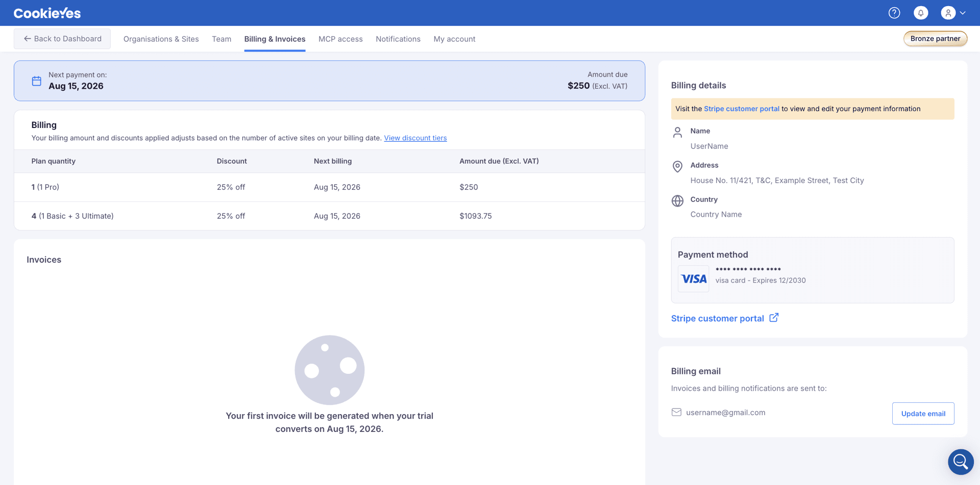
Task: Switch to the Notifications tab
Action: (x=398, y=39)
